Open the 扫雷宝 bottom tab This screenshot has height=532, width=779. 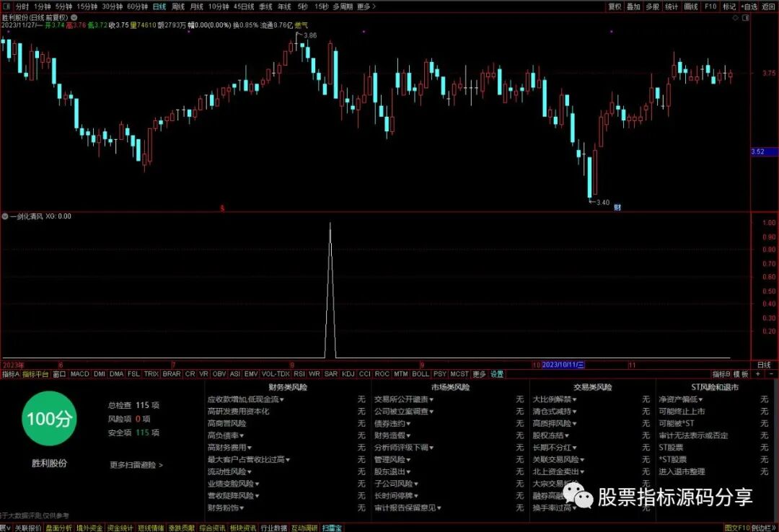tap(332, 528)
